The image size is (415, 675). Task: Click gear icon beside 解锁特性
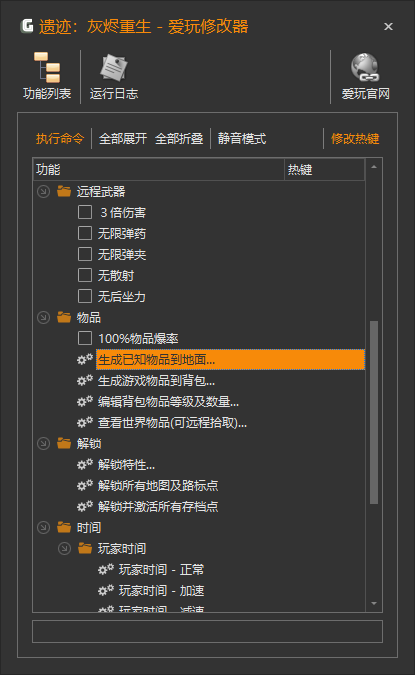(x=85, y=464)
